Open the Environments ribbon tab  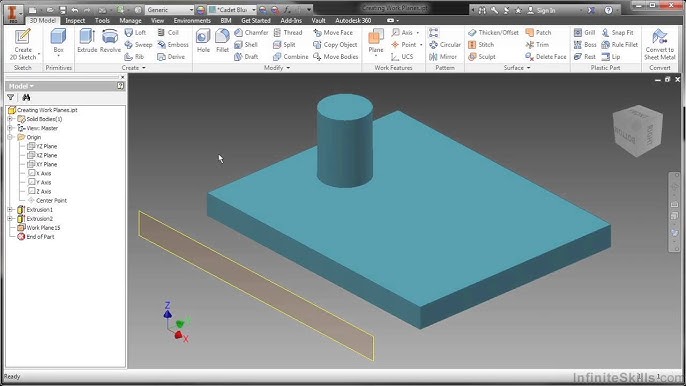(192, 21)
